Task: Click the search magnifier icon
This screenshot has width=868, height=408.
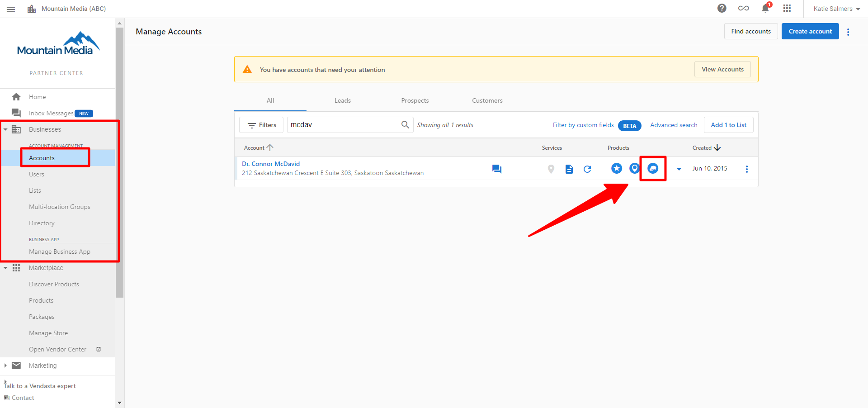Action: tap(406, 124)
